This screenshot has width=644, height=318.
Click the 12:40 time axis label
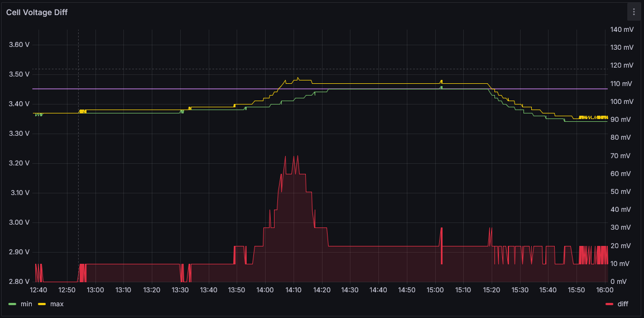pos(39,290)
